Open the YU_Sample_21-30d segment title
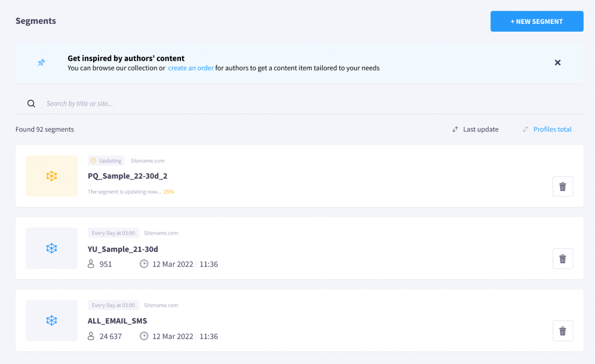 point(123,249)
